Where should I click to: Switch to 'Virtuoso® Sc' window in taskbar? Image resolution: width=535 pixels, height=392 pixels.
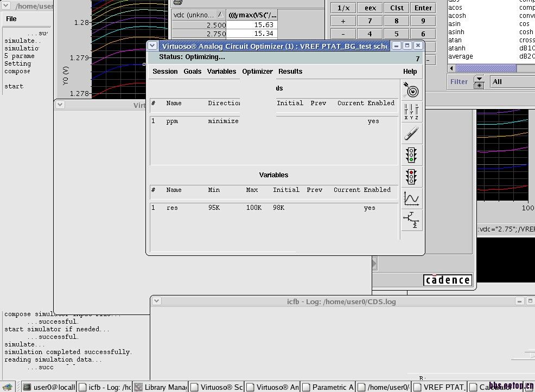point(216,387)
